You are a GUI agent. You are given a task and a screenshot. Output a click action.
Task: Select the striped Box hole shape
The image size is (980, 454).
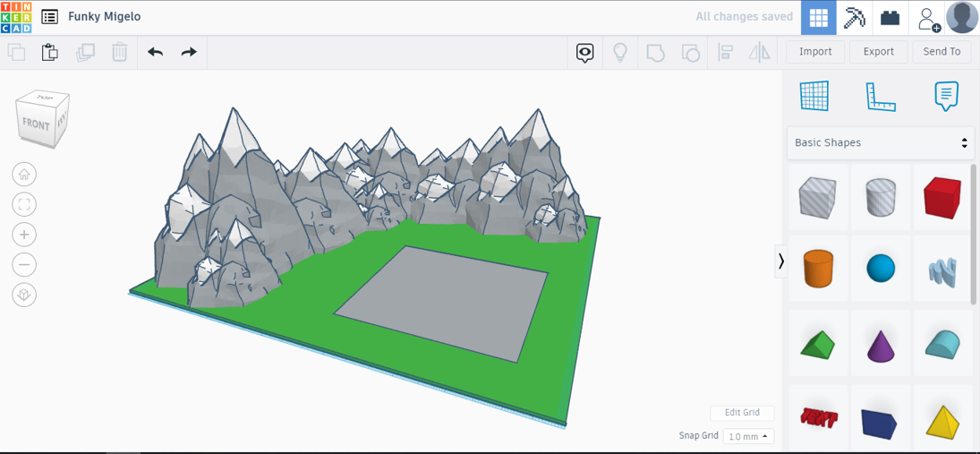817,197
